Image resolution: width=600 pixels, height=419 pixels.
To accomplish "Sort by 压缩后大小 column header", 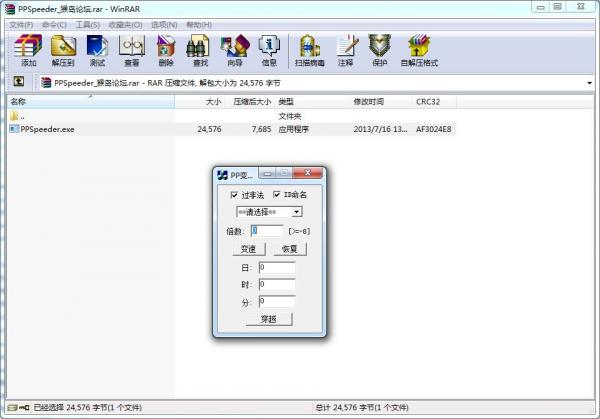I will (249, 102).
